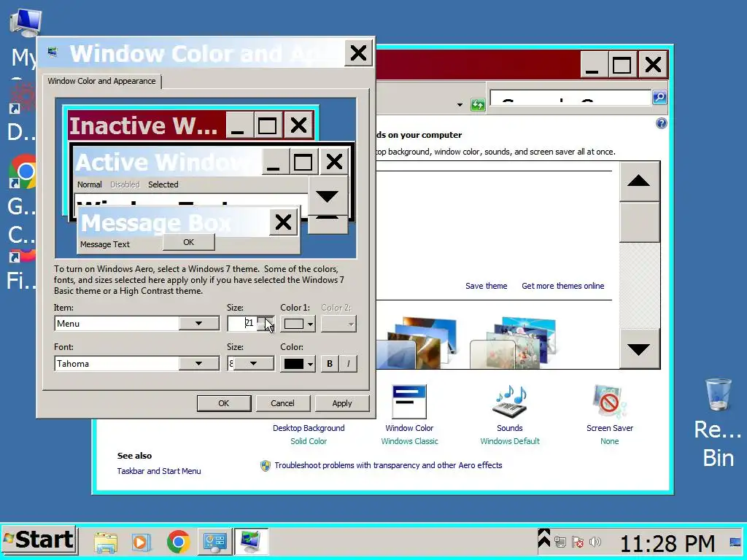Open Windows Explorer folder taskbar icon
Image resolution: width=747 pixels, height=560 pixels.
(106, 542)
